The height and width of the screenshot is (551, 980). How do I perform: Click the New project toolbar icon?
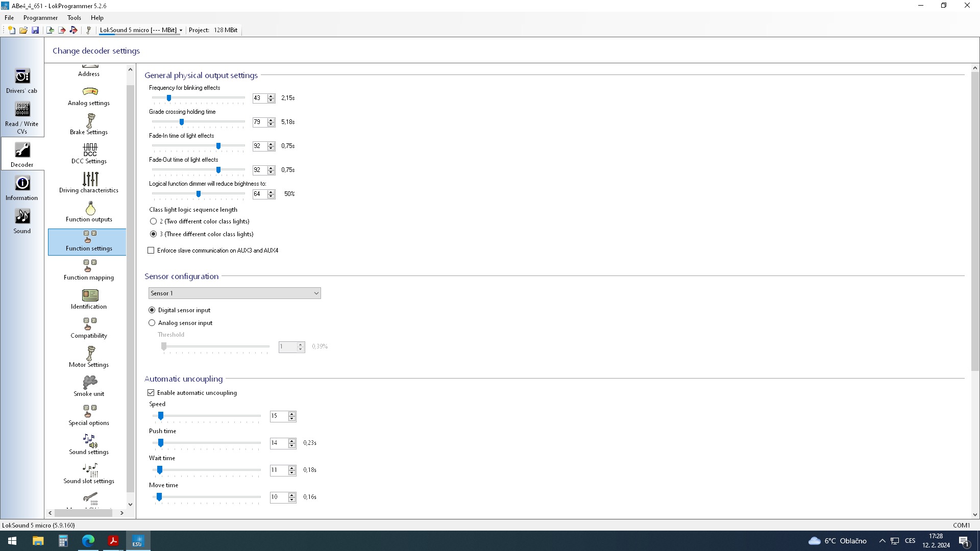coord(11,30)
